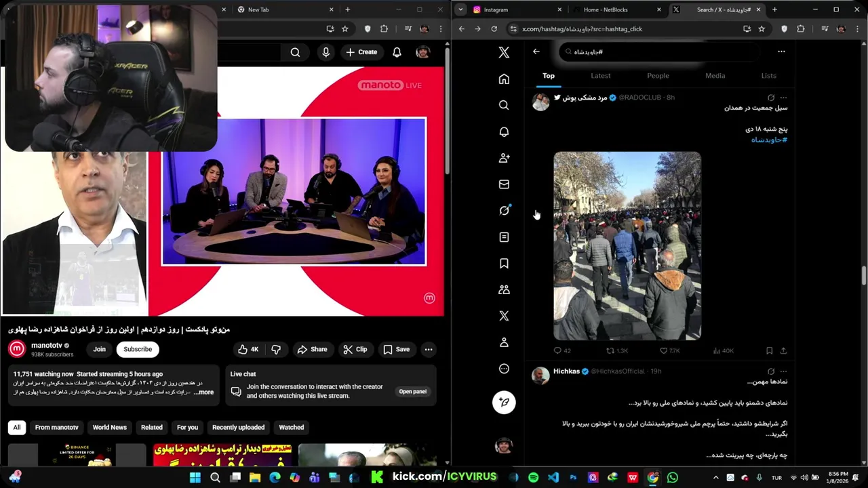
Task: Switch to the Top tab
Action: pos(549,76)
